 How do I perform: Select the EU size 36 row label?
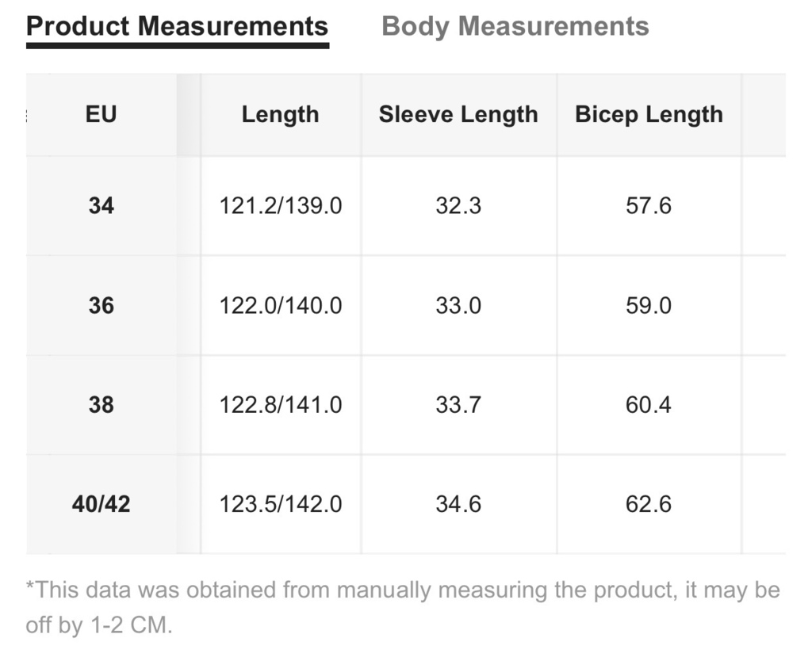coord(101,305)
